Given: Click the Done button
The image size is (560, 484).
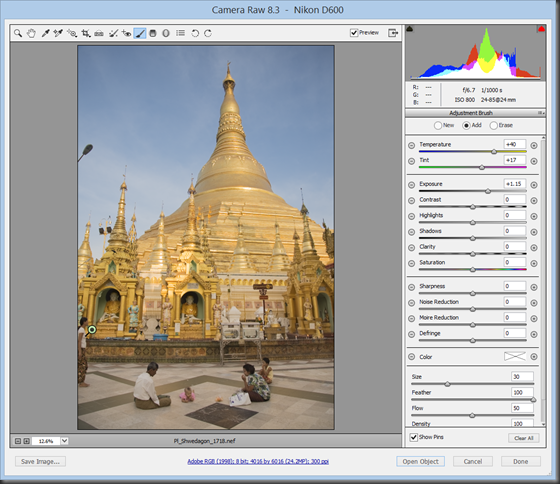Looking at the screenshot, I should (521, 461).
